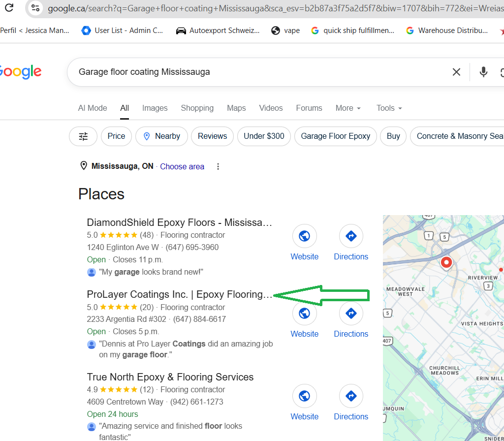The height and width of the screenshot is (441, 504).
Task: Open site information icon in address bar
Action: pyautogui.click(x=35, y=8)
